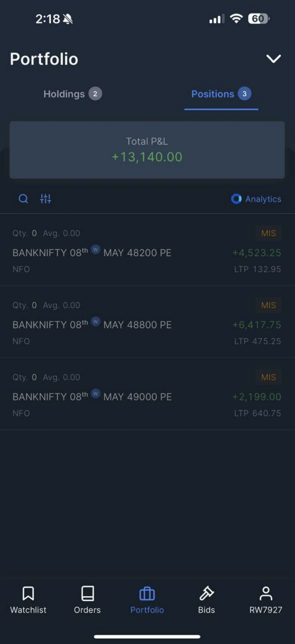295x644 pixels.
Task: Tap weekly badge on 49000 PE
Action: pyautogui.click(x=95, y=393)
